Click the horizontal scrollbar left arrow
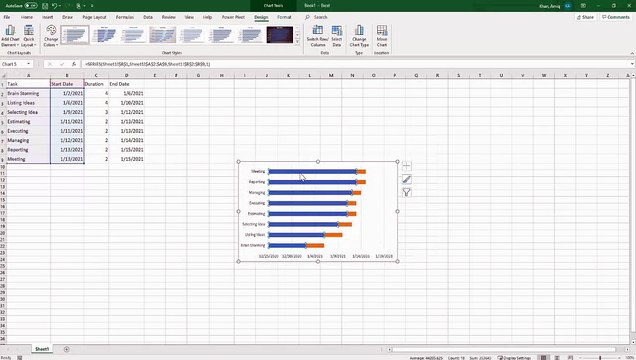This screenshot has height=360, width=636. [x=389, y=349]
